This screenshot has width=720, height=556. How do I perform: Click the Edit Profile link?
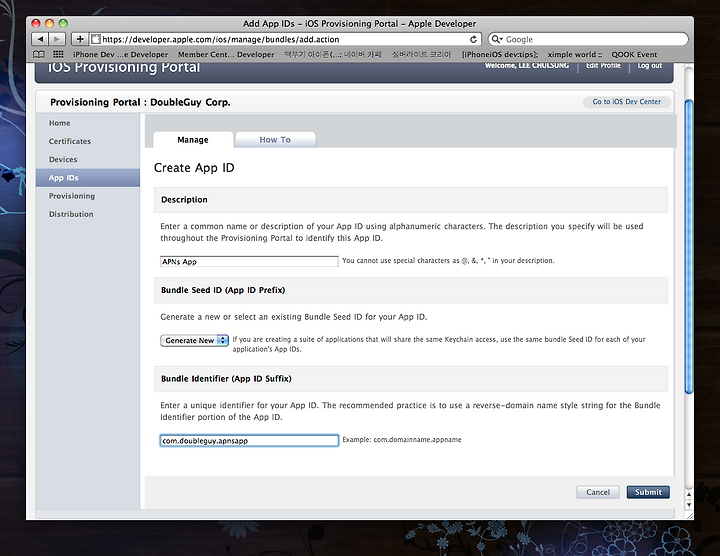603,66
